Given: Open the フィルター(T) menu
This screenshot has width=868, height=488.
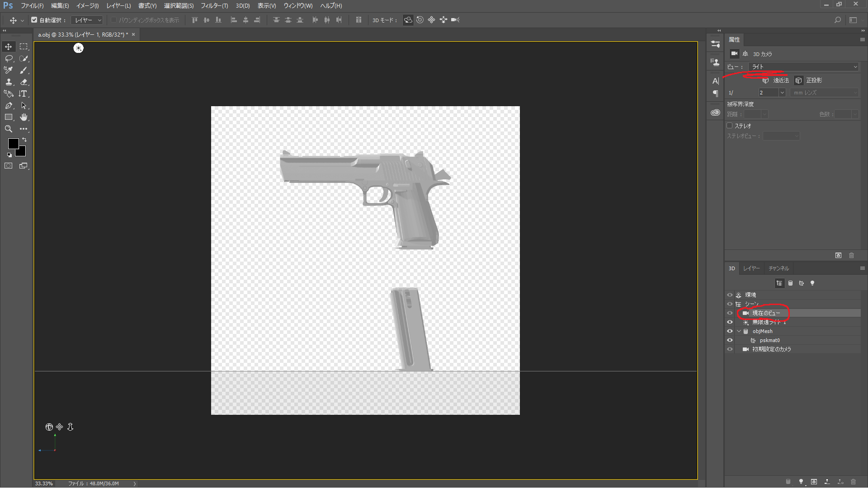Looking at the screenshot, I should 214,6.
